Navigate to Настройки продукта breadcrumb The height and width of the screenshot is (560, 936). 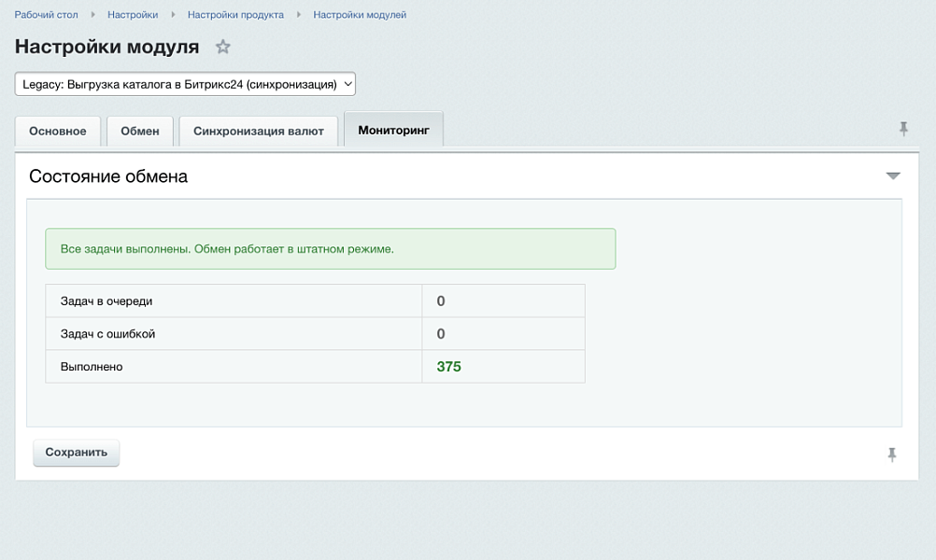tap(235, 15)
